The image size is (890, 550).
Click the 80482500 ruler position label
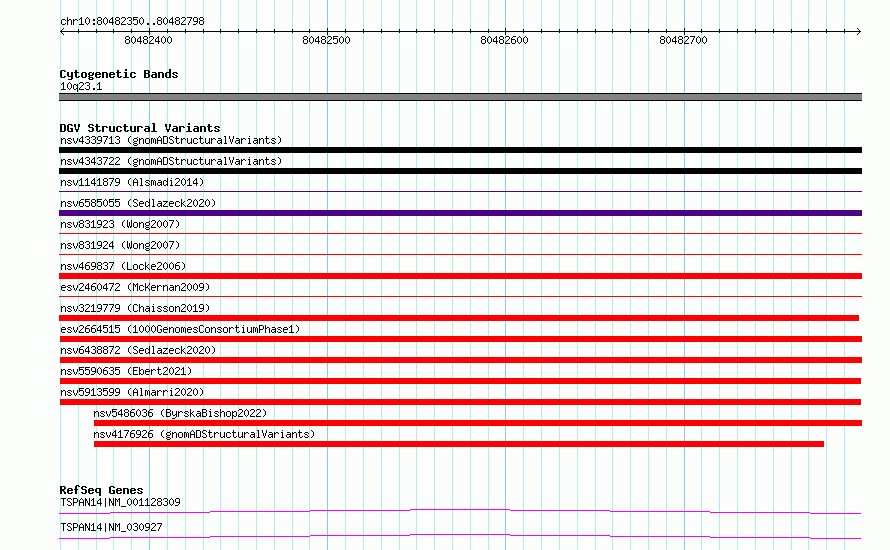(x=326, y=40)
